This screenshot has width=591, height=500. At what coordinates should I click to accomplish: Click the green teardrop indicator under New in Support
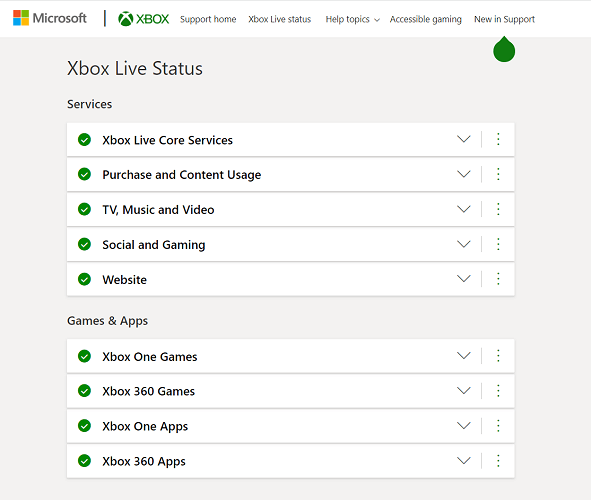[504, 49]
